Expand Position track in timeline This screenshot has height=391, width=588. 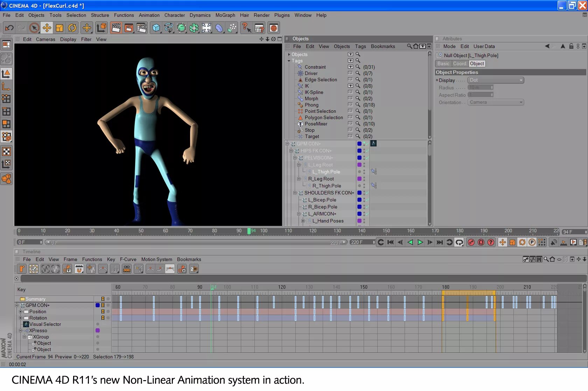coord(20,311)
